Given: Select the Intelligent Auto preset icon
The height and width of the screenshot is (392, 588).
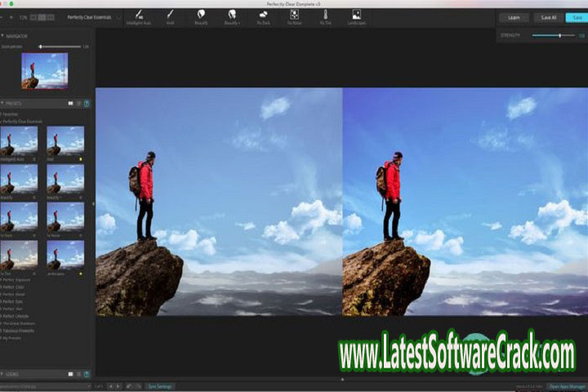Looking at the screenshot, I should tap(140, 14).
